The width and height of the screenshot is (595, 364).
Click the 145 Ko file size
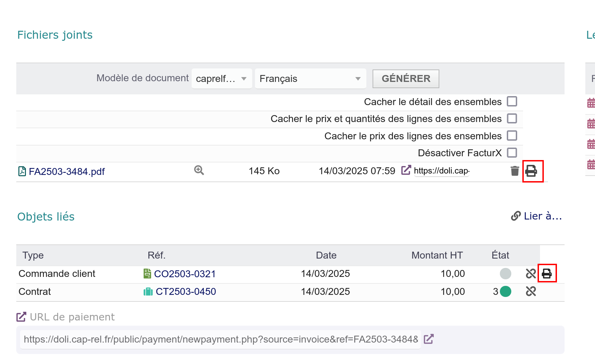[264, 171]
